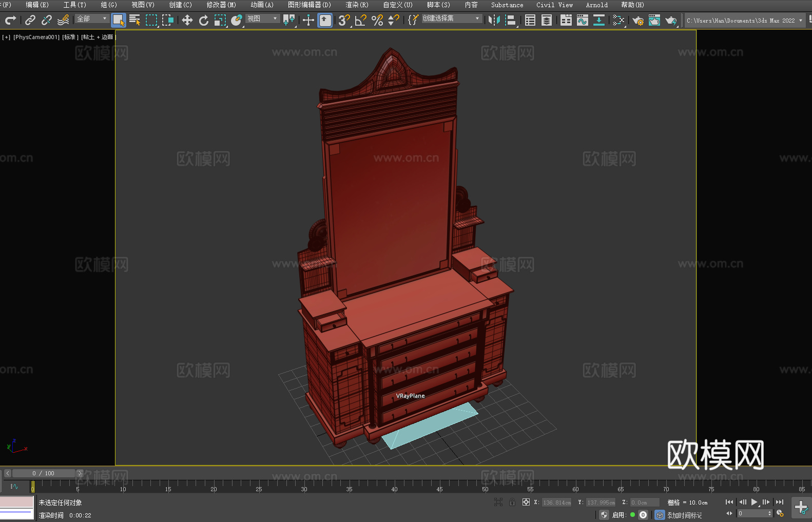Viewport: 812px width, 522px height.
Task: Open the 组(G) menu
Action: tap(109, 5)
